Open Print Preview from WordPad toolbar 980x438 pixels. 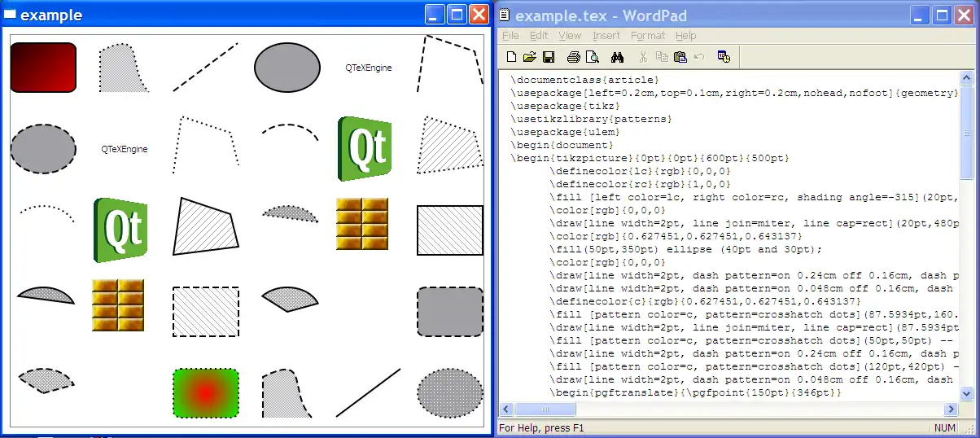593,57
